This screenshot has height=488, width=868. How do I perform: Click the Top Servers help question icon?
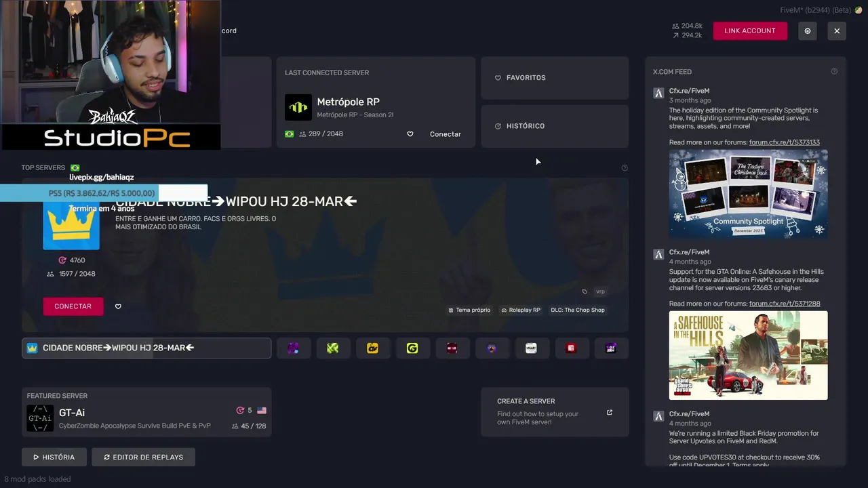(x=625, y=168)
